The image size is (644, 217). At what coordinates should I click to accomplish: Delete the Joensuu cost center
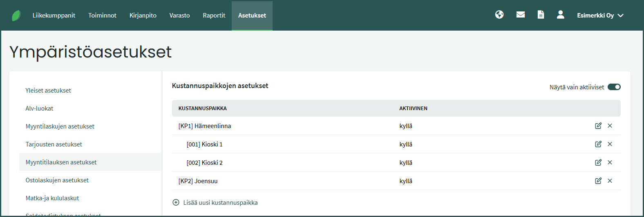pos(610,181)
